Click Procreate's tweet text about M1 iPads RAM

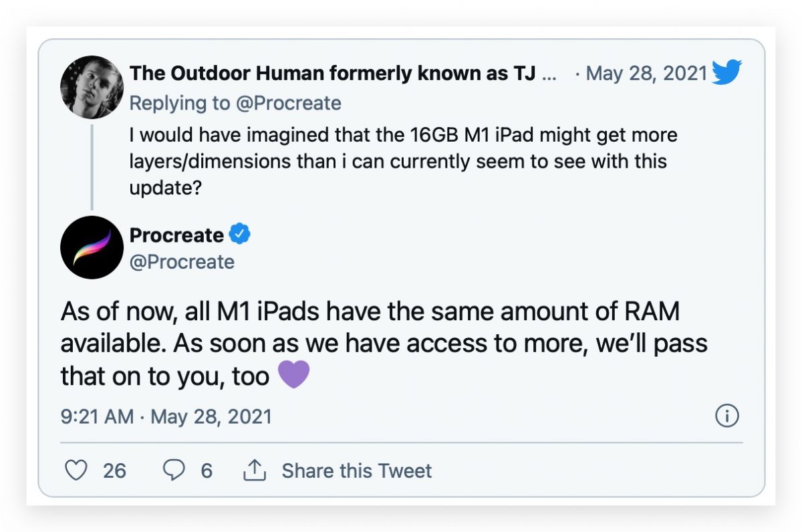(384, 344)
